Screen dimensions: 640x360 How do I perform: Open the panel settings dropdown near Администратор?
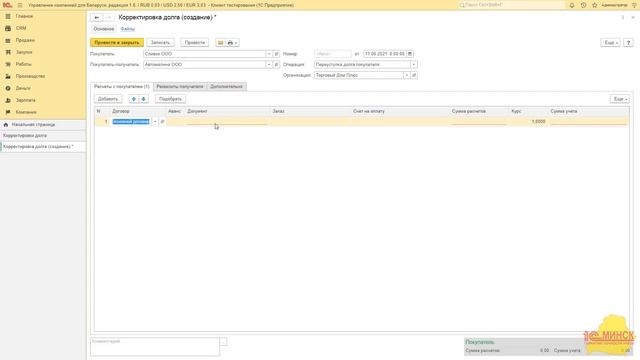click(634, 5)
